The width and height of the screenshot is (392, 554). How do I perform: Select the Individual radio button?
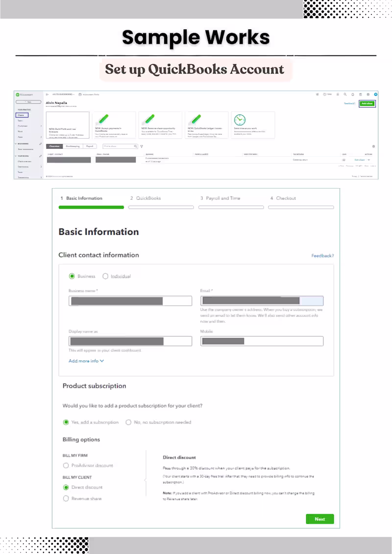tap(105, 276)
